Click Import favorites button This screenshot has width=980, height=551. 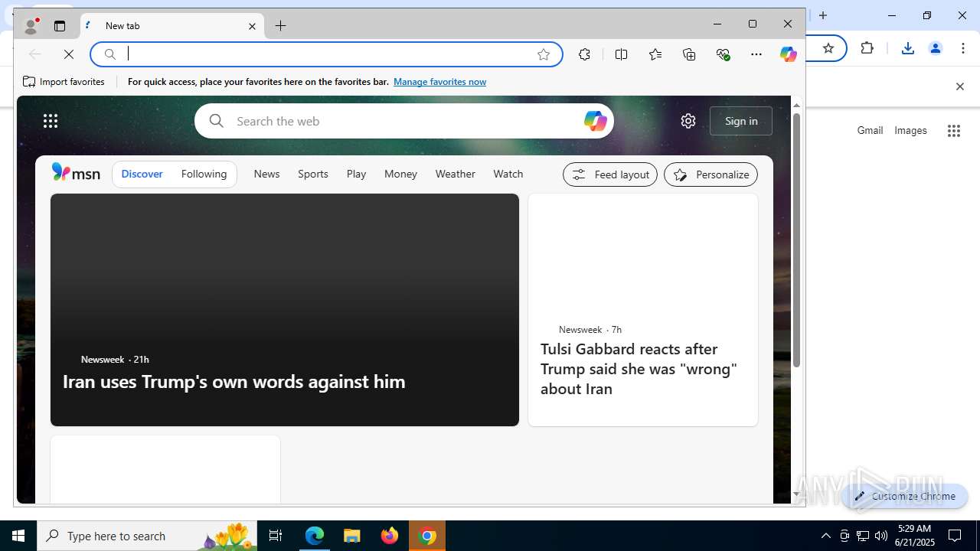click(64, 82)
